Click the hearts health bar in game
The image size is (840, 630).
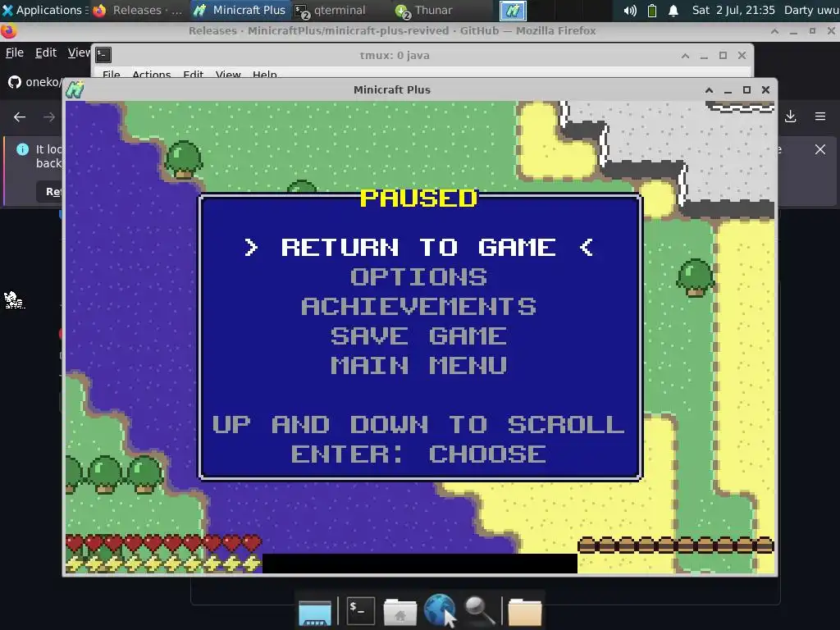[163, 543]
